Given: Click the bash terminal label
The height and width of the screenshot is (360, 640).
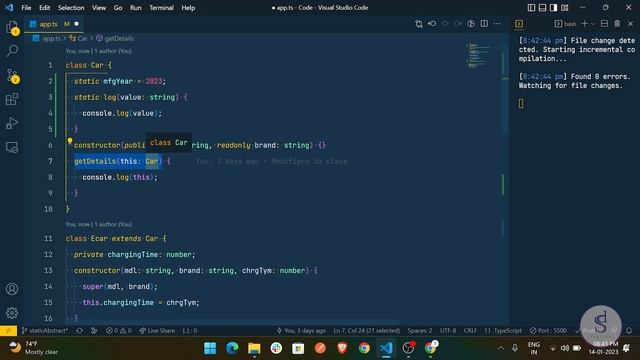Looking at the screenshot, I should coord(565,24).
